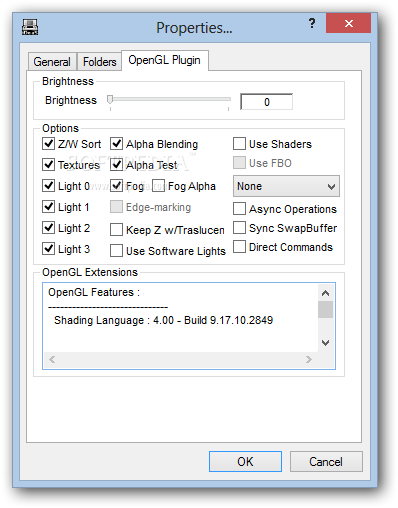This screenshot has height=508, width=398.
Task: Click the Brightness value field
Action: click(266, 102)
